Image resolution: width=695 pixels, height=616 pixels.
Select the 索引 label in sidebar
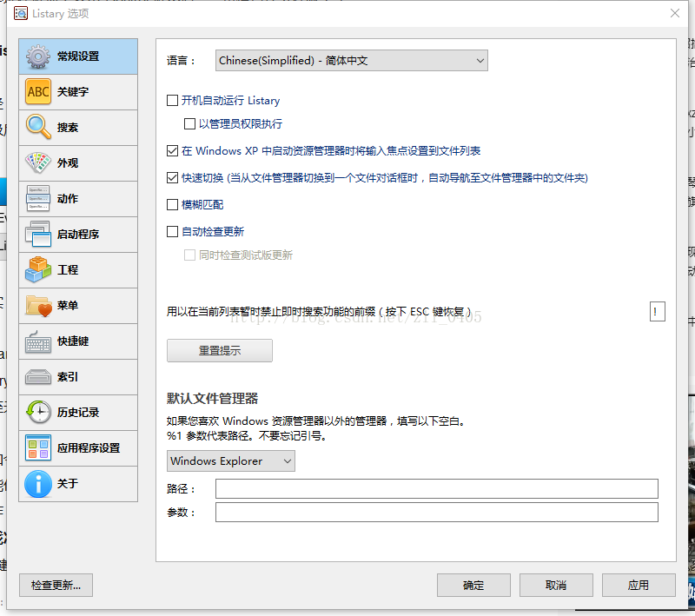tap(68, 377)
